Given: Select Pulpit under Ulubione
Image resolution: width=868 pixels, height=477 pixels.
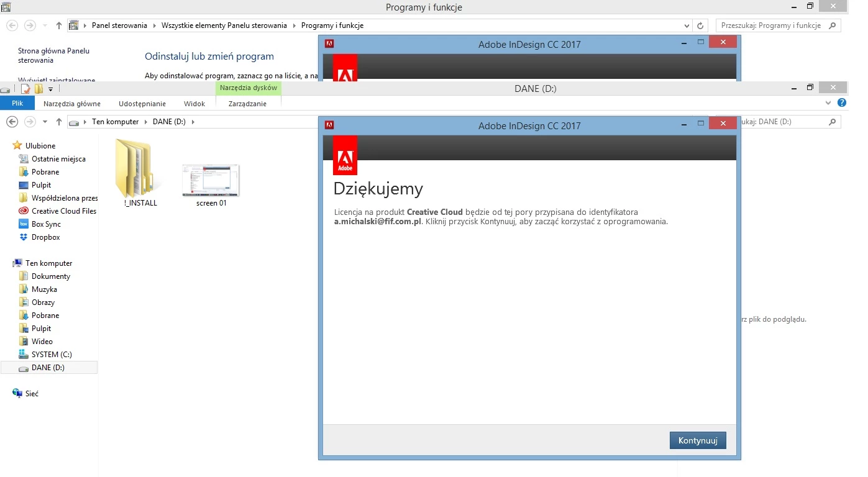Looking at the screenshot, I should [41, 185].
